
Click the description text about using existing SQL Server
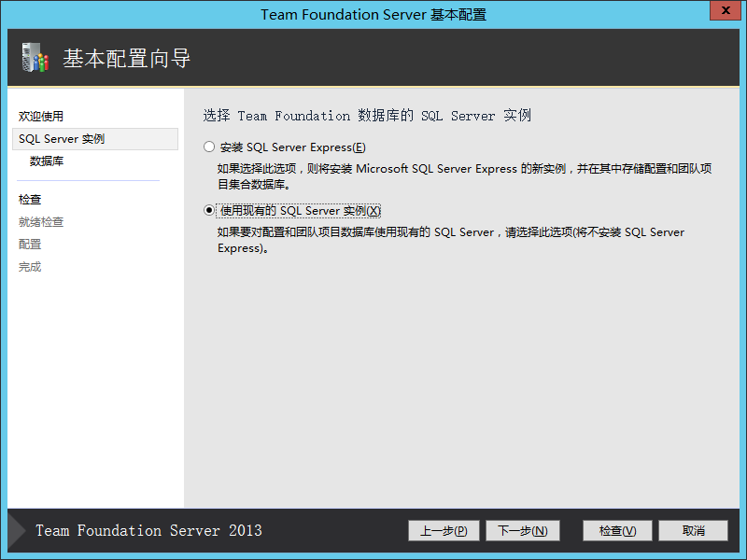(451, 240)
